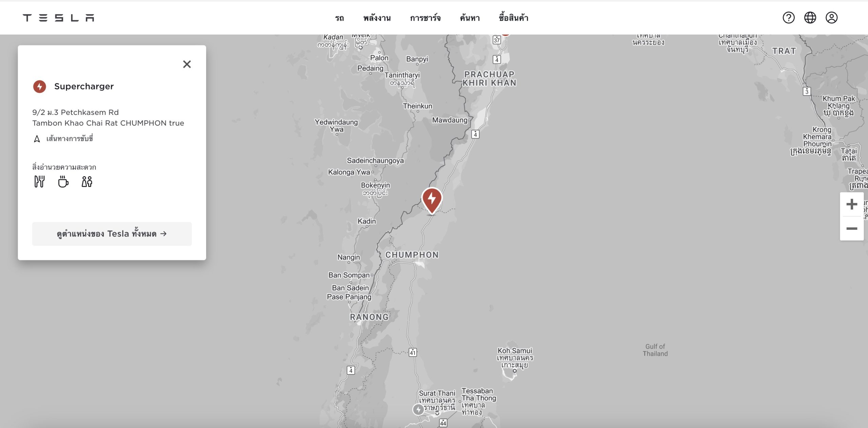868x428 pixels.
Task: Open the การชาร์จ menu
Action: click(425, 18)
